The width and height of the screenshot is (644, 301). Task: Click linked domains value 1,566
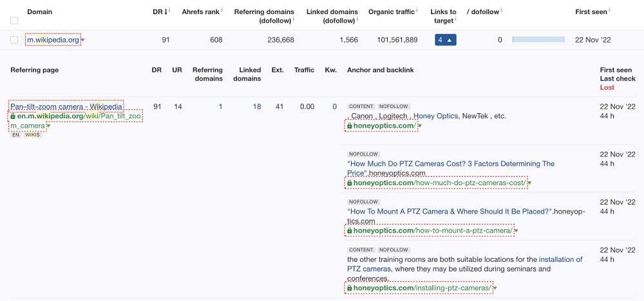click(349, 40)
